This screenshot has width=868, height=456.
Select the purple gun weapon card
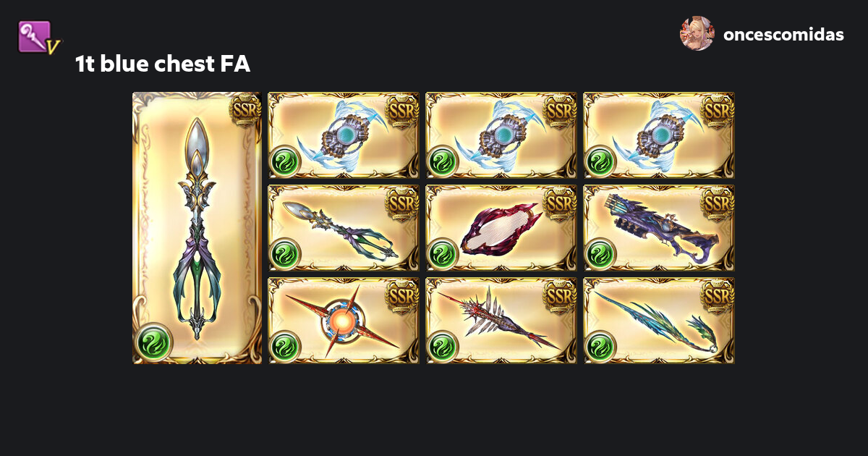coord(659,228)
